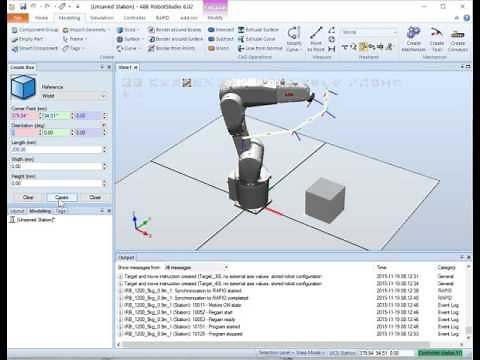This screenshot has width=480, height=360.
Task: Click the Create button
Action: tap(62, 197)
